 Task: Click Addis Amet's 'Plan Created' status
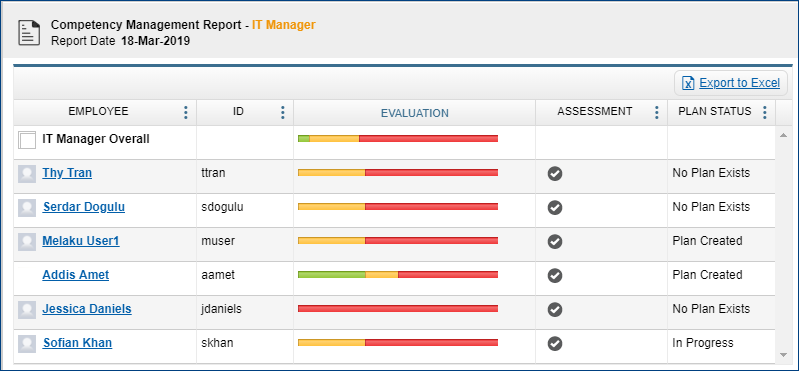(707, 275)
